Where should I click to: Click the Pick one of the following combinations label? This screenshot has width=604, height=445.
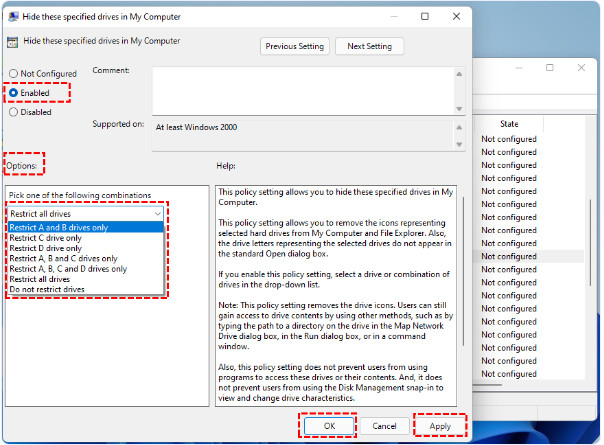80,195
